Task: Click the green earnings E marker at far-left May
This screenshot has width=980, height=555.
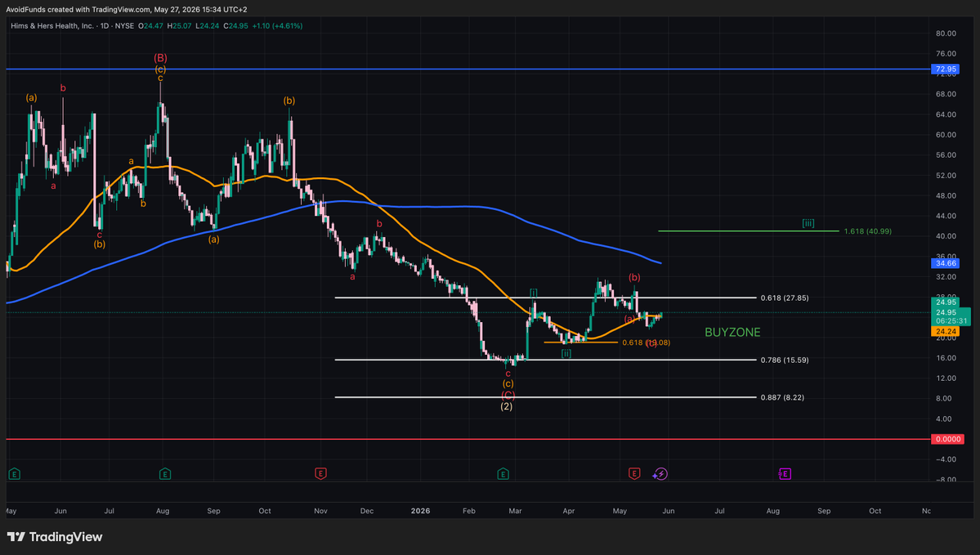Action: (x=15, y=474)
